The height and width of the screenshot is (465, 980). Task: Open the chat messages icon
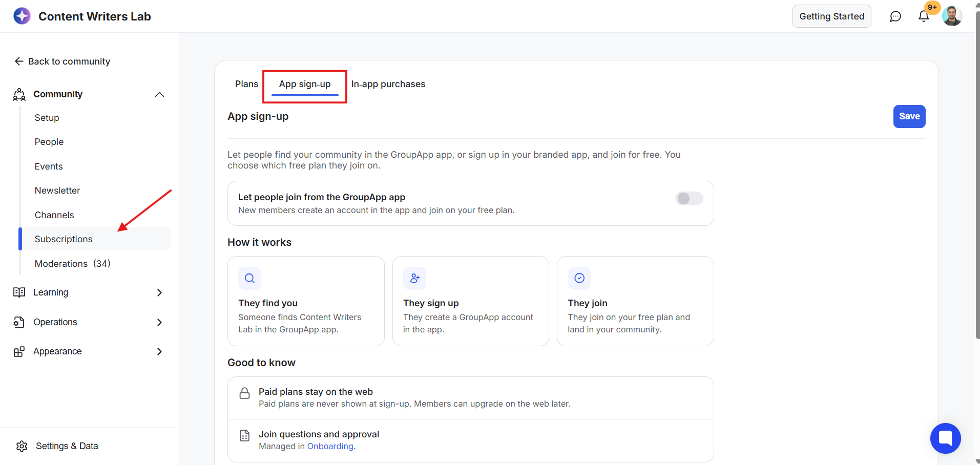coord(895,16)
